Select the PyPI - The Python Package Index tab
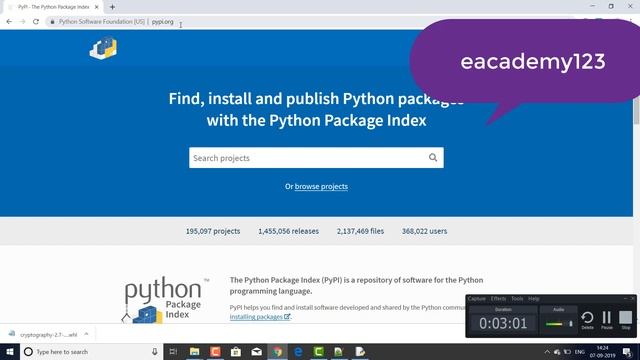The height and width of the screenshot is (360, 640). pyautogui.click(x=53, y=7)
